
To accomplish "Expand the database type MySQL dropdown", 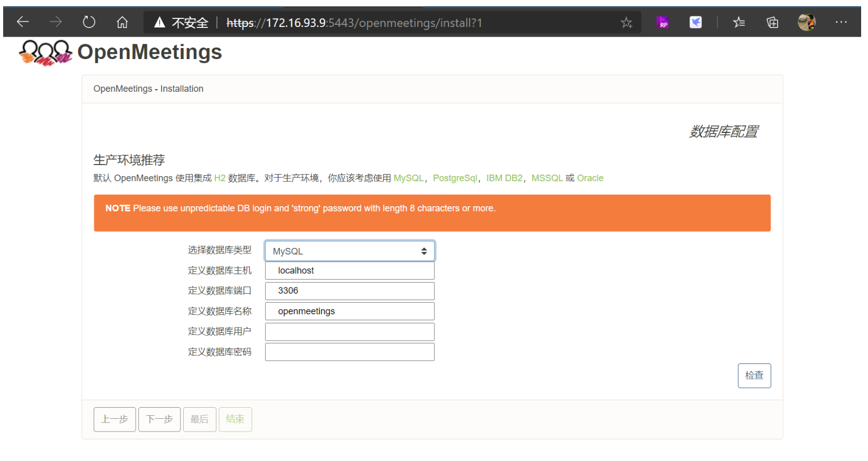I will tap(350, 251).
